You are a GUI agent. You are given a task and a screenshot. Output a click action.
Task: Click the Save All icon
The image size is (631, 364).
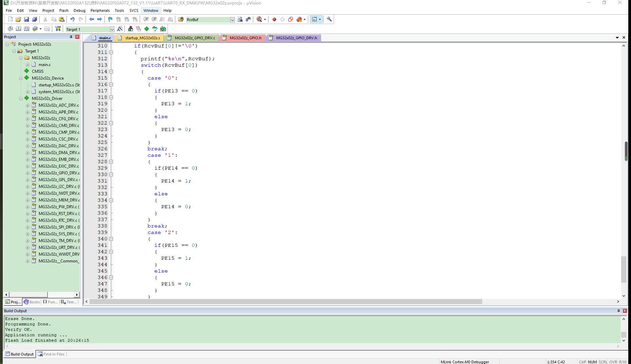[x=35, y=19]
